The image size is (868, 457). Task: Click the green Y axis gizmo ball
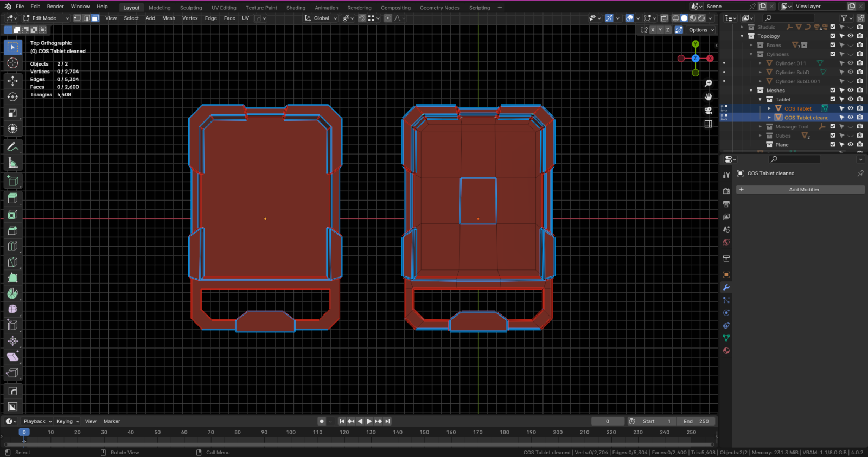tap(695, 44)
